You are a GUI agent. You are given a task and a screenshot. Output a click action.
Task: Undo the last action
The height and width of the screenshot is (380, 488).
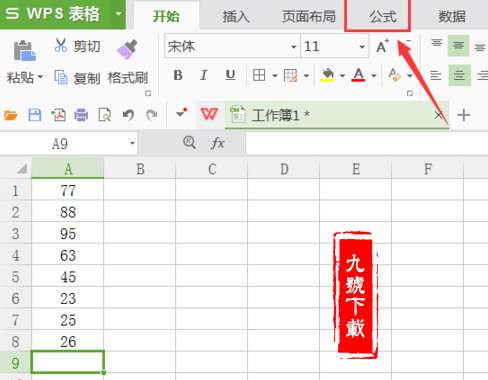[x=128, y=115]
